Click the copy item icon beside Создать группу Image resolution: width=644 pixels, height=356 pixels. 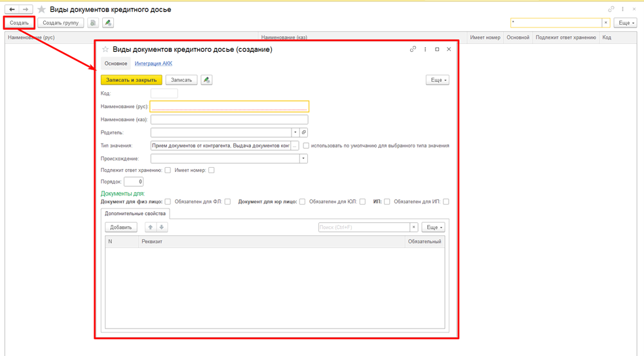(x=93, y=23)
